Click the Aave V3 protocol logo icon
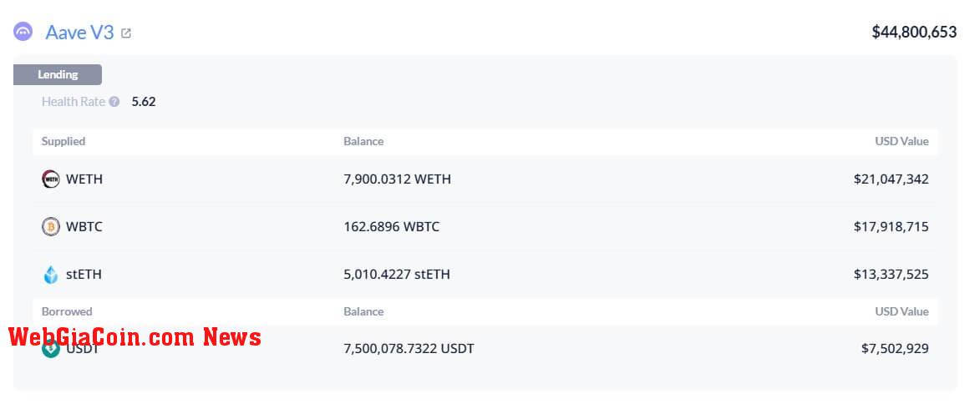This screenshot has height=404, width=980. click(x=23, y=31)
